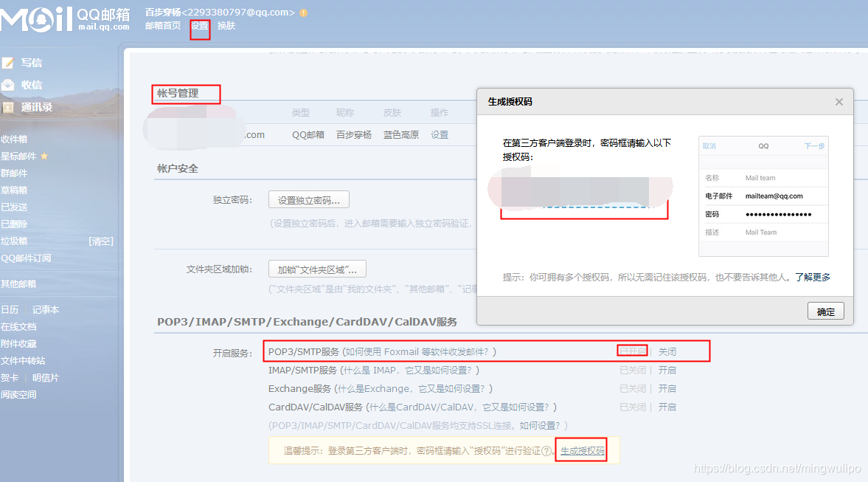Click the help question mark beside 授权码进行验证
Screen dimensions: 868x482
coord(546,451)
